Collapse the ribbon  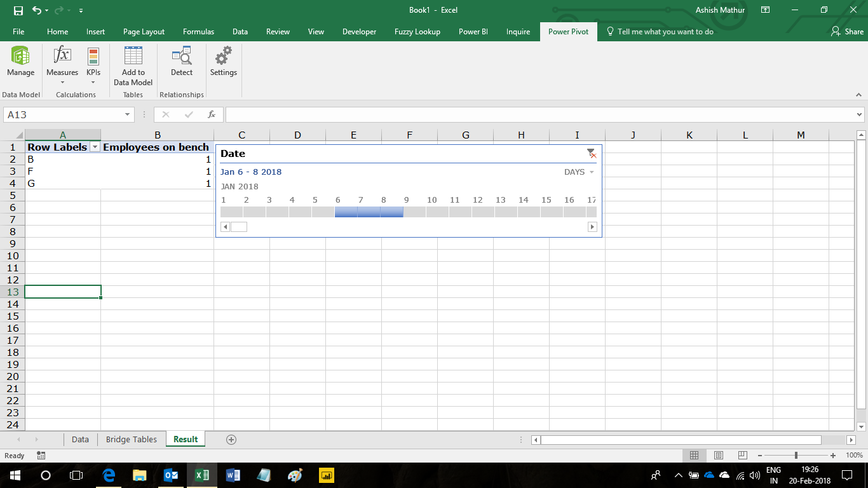[858, 95]
